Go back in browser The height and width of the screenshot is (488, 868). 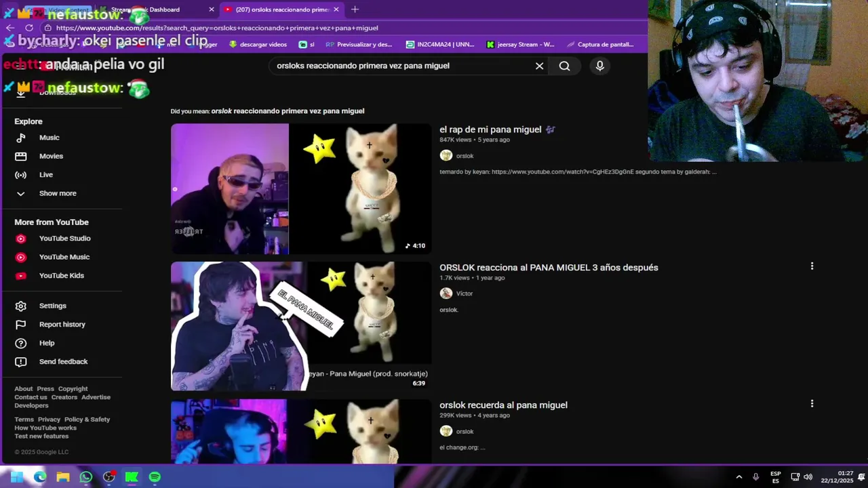point(9,28)
